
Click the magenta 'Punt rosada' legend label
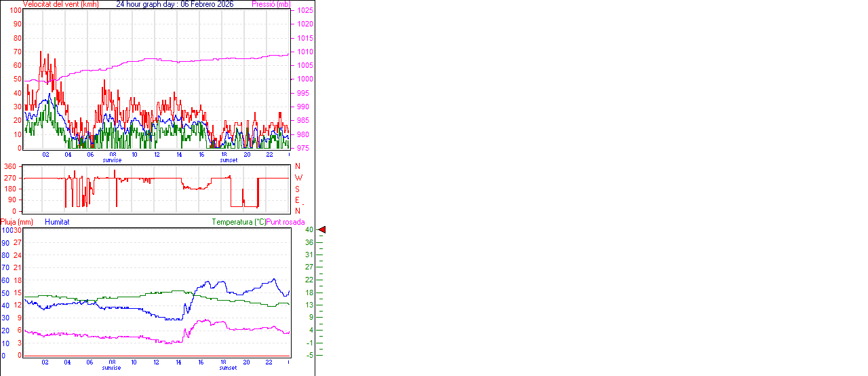pos(285,222)
